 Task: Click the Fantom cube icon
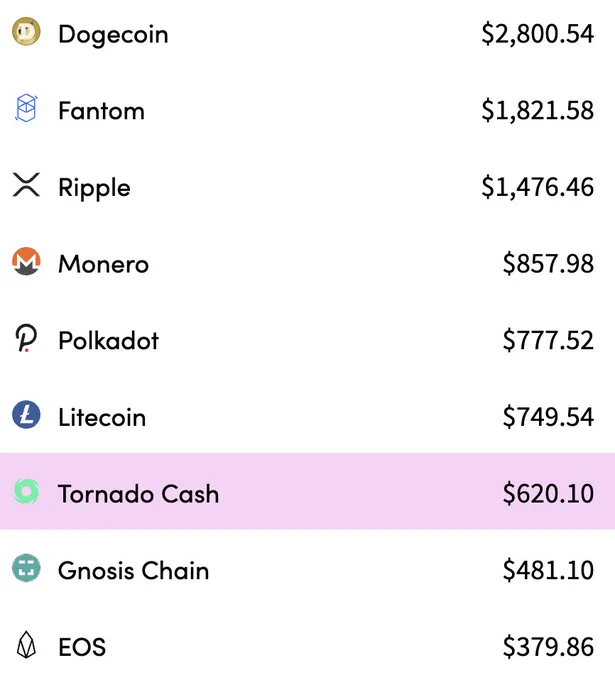click(x=26, y=108)
